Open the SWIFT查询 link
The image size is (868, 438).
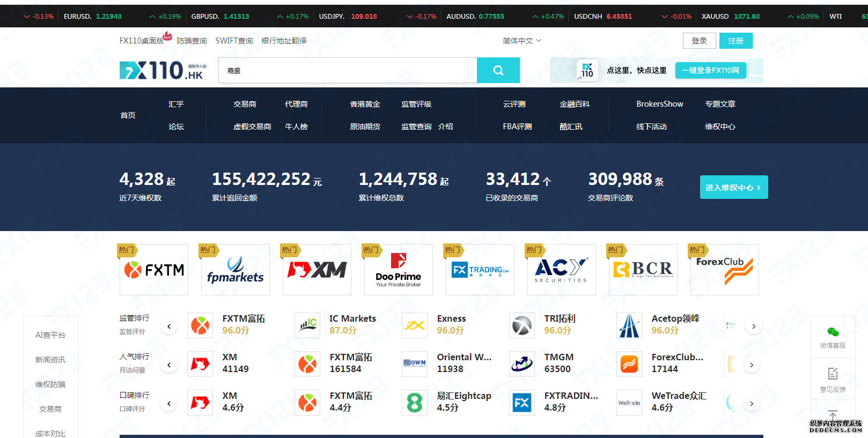click(x=234, y=41)
